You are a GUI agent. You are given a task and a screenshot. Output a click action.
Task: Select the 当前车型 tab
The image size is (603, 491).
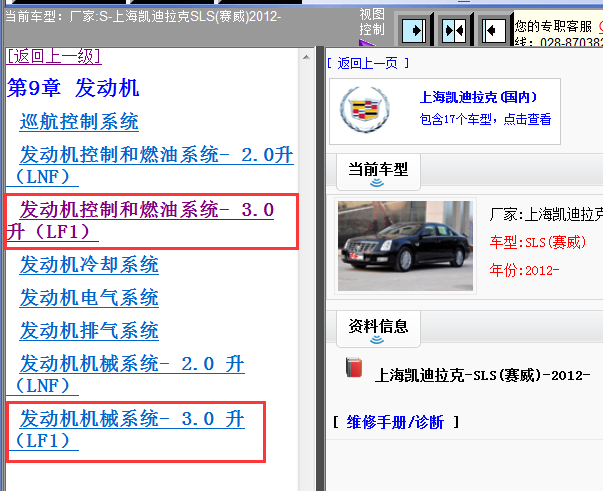378,171
